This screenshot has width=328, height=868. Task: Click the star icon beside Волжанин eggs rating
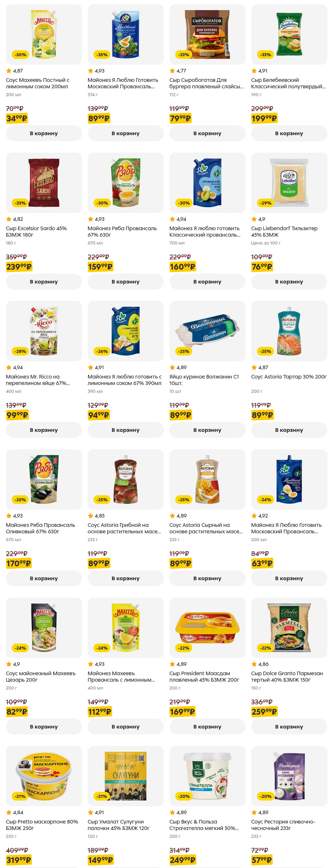click(172, 367)
